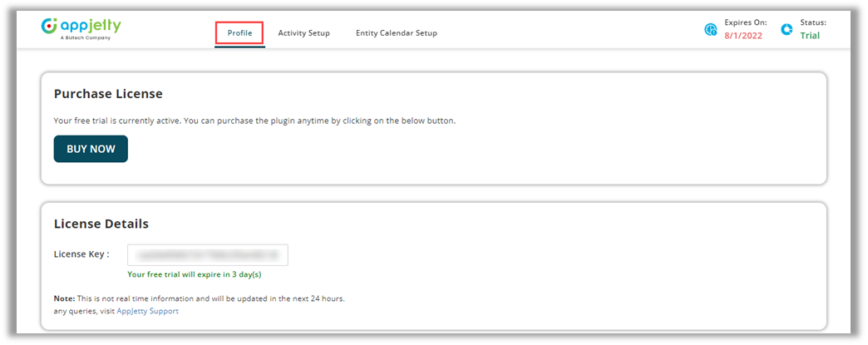Click the License Key label
The height and width of the screenshot is (345, 868).
click(81, 254)
